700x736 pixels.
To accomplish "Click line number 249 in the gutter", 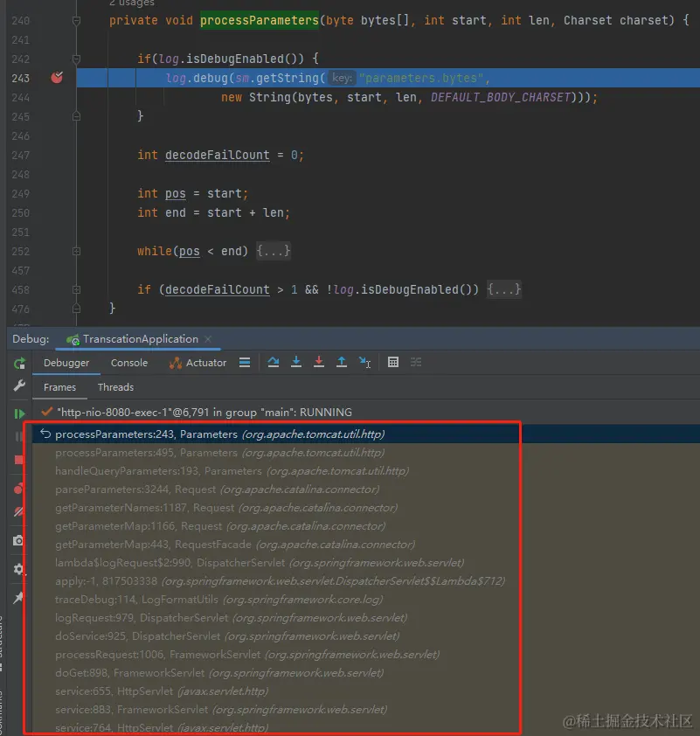I will click(21, 193).
